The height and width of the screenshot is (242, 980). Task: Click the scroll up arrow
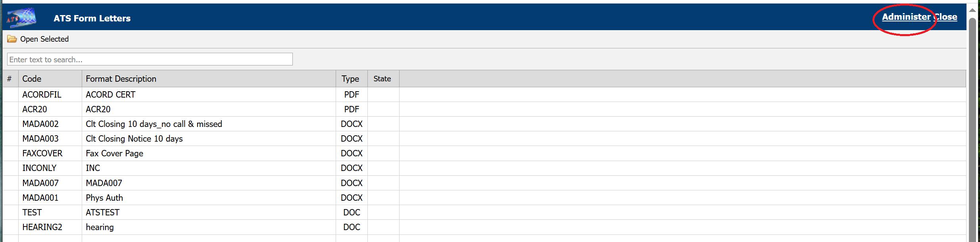point(972,10)
